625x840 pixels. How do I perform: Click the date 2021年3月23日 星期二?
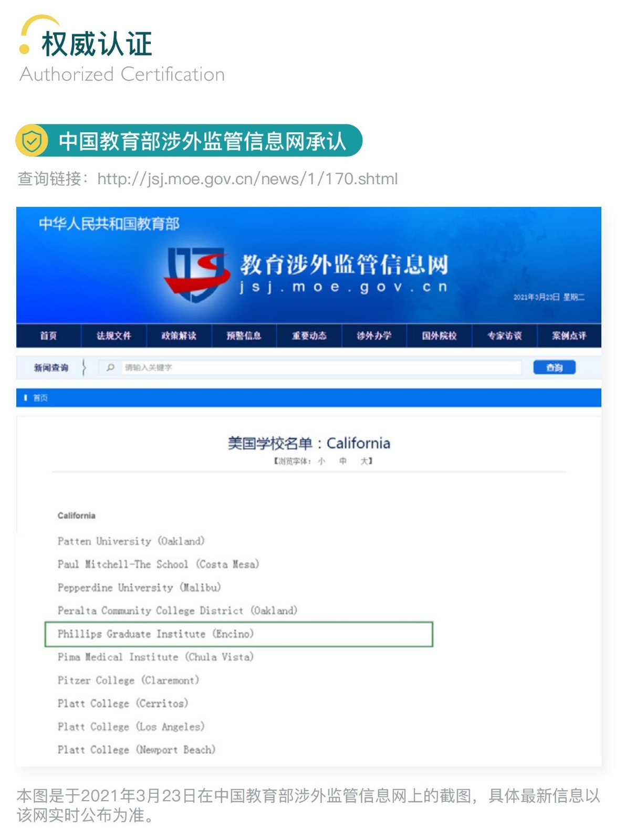(549, 297)
